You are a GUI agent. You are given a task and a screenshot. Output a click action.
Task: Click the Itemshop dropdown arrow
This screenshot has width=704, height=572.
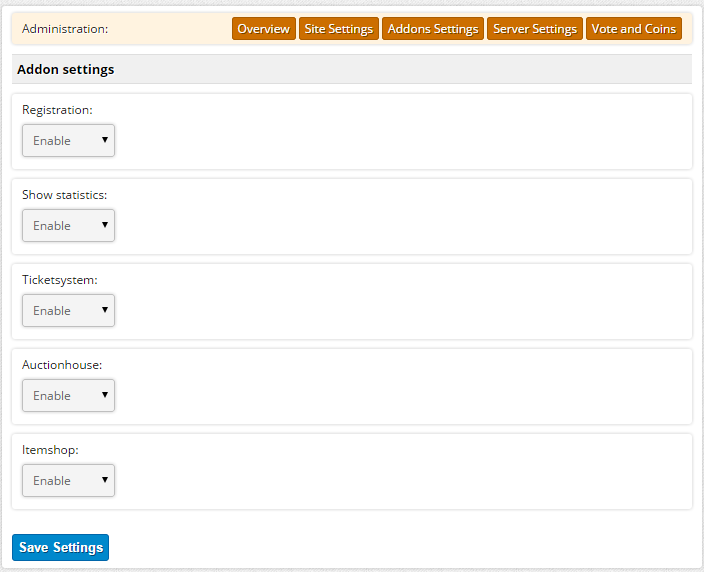click(x=105, y=480)
